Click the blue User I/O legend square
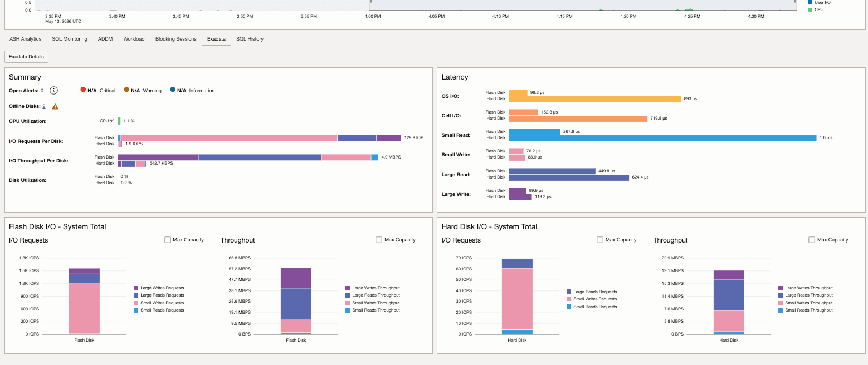 (x=810, y=2)
